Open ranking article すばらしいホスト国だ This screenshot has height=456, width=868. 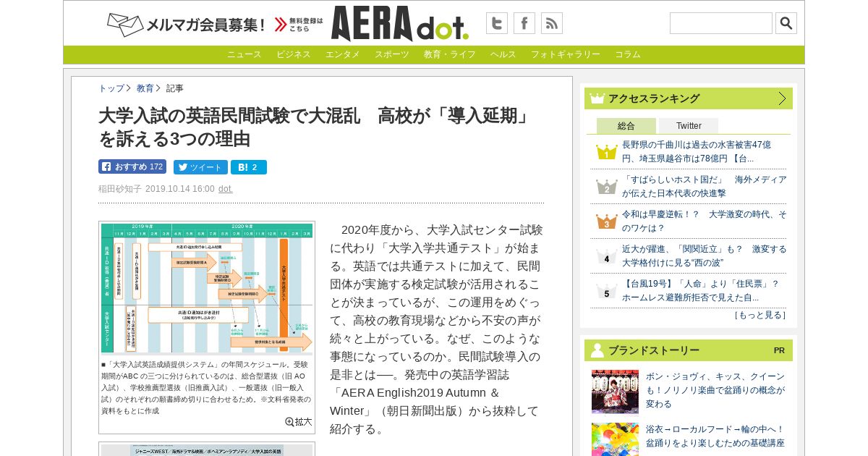(704, 186)
